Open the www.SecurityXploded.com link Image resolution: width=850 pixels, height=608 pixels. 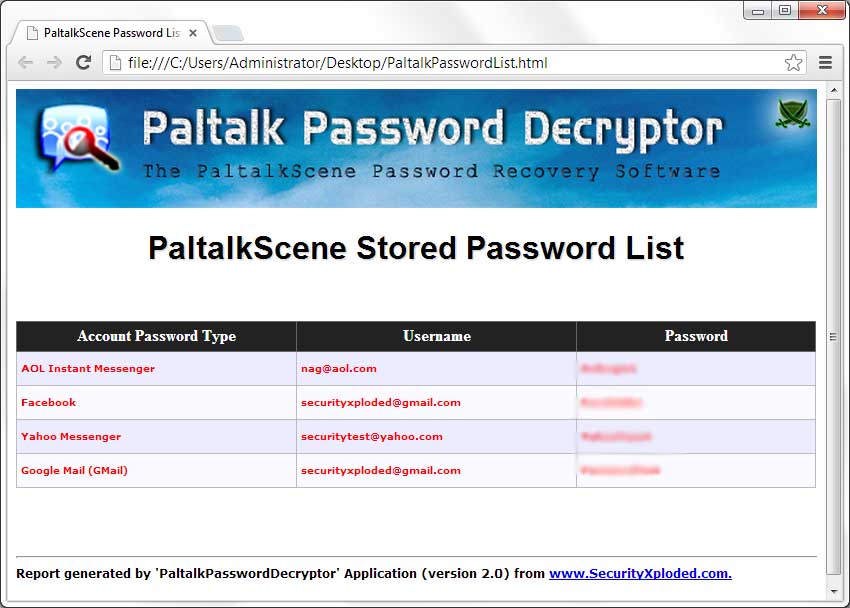(x=640, y=573)
